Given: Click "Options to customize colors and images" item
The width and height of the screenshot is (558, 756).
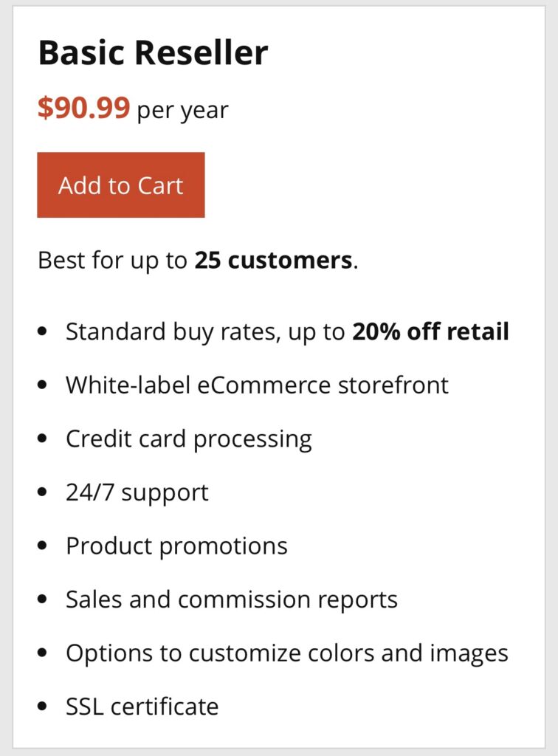Looking at the screenshot, I should 286,653.
